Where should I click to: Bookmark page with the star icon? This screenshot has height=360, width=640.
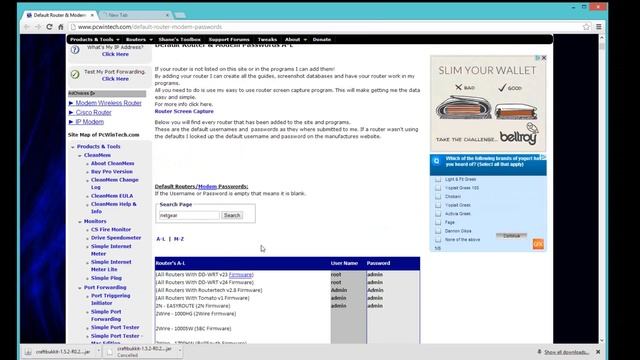pyautogui.click(x=586, y=27)
